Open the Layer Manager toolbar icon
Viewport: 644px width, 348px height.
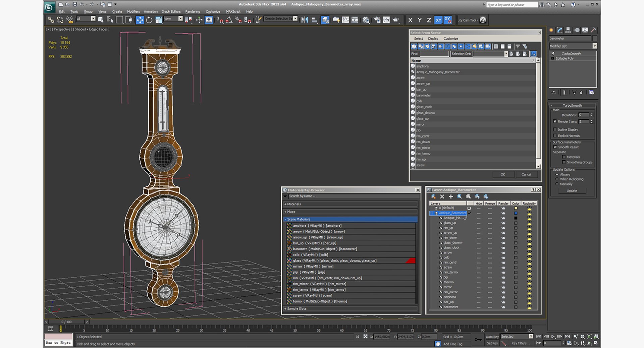[x=325, y=20]
